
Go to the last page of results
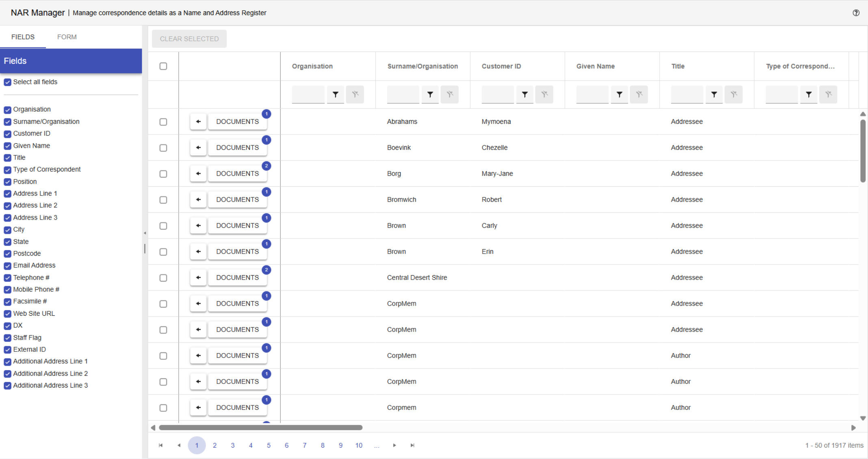412,445
